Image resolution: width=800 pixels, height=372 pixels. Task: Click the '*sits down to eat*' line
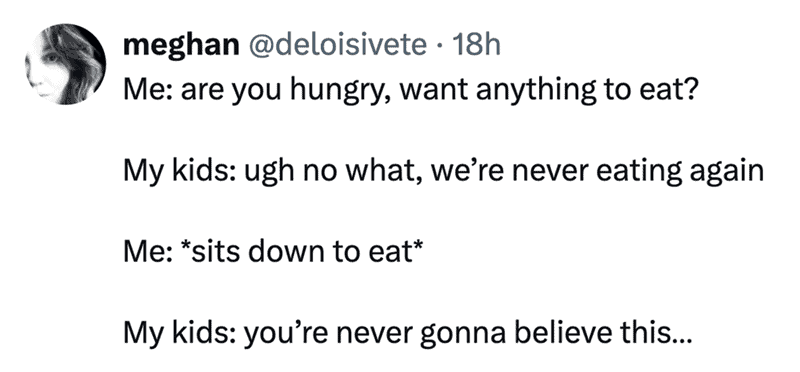click(x=273, y=253)
